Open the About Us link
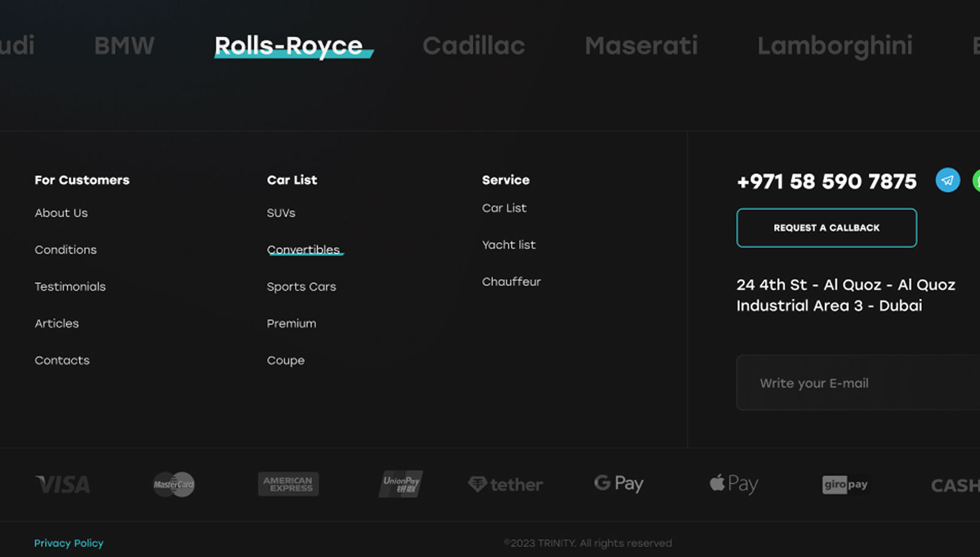This screenshot has width=980, height=557. [x=61, y=213]
